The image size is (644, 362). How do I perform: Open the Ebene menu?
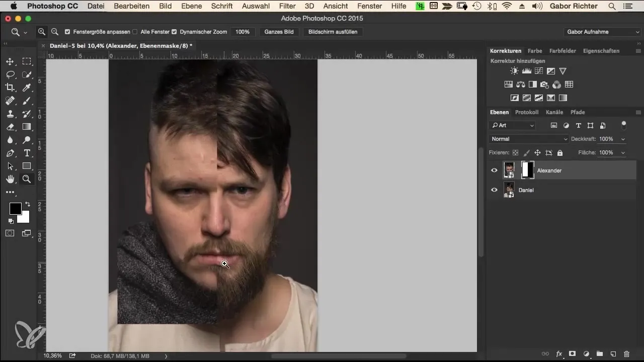point(191,6)
